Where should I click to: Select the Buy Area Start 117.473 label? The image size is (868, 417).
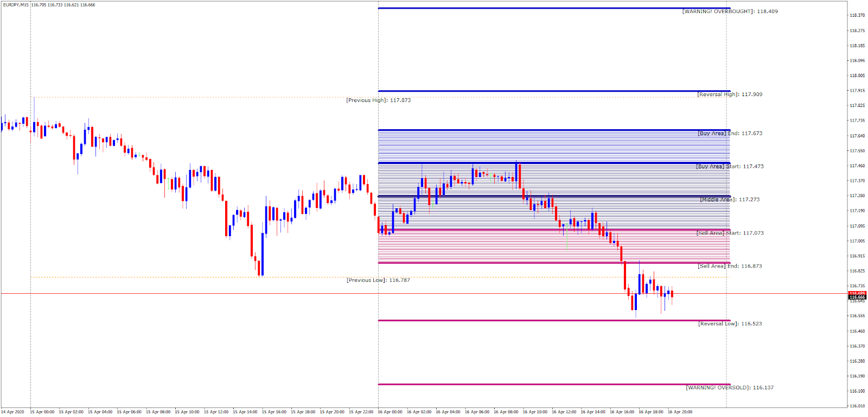pos(730,167)
